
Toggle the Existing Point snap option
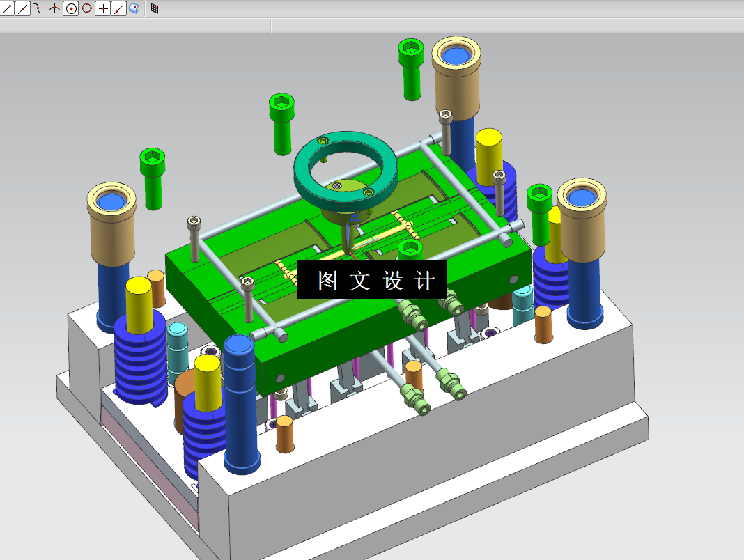102,8
